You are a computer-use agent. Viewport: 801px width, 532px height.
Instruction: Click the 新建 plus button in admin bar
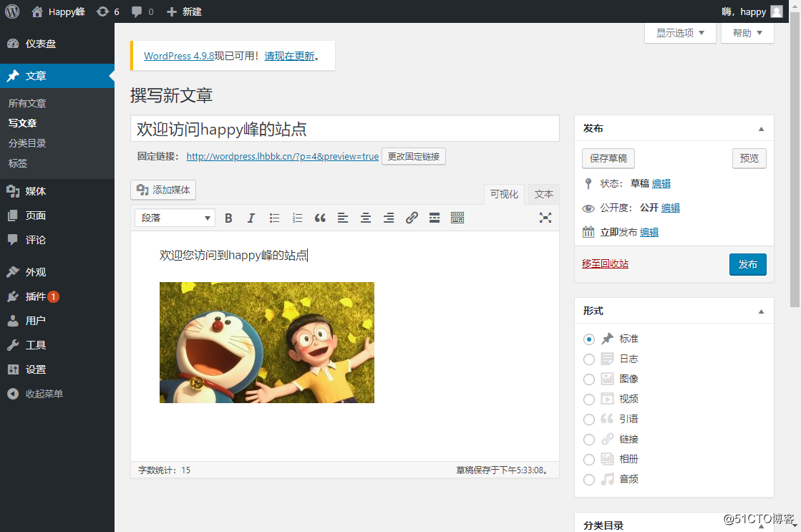click(x=185, y=11)
